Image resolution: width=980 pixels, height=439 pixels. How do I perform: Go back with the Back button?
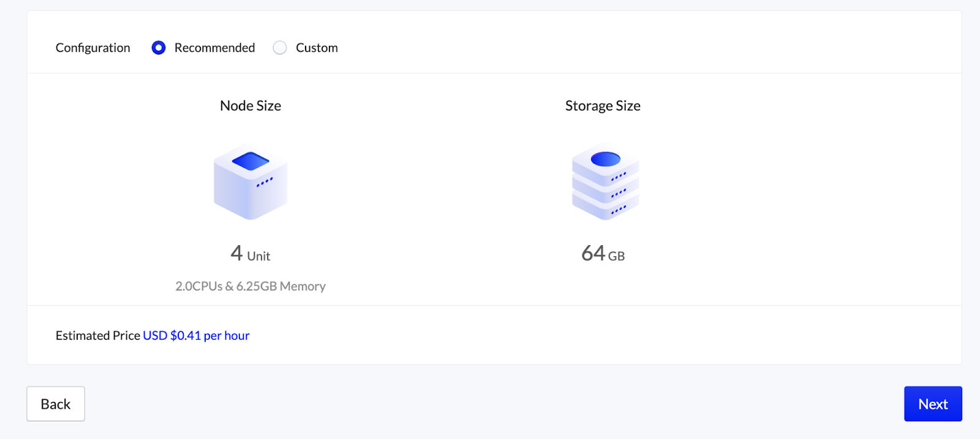[56, 404]
